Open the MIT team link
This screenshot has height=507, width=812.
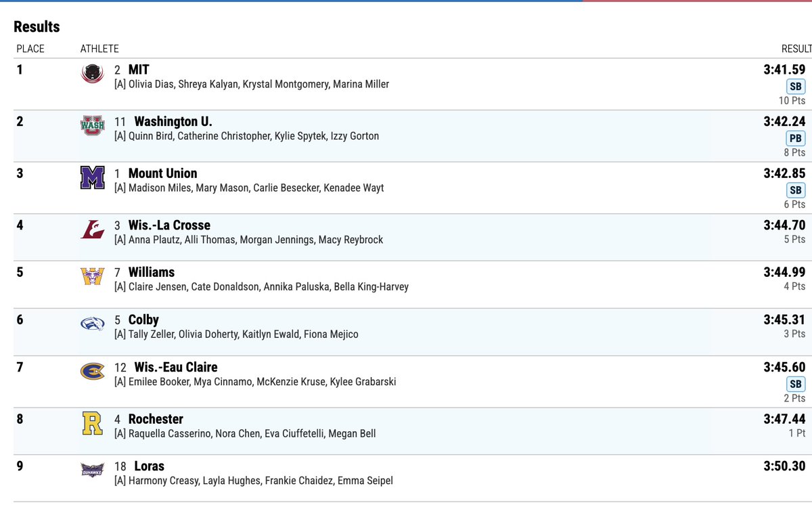[x=139, y=69]
